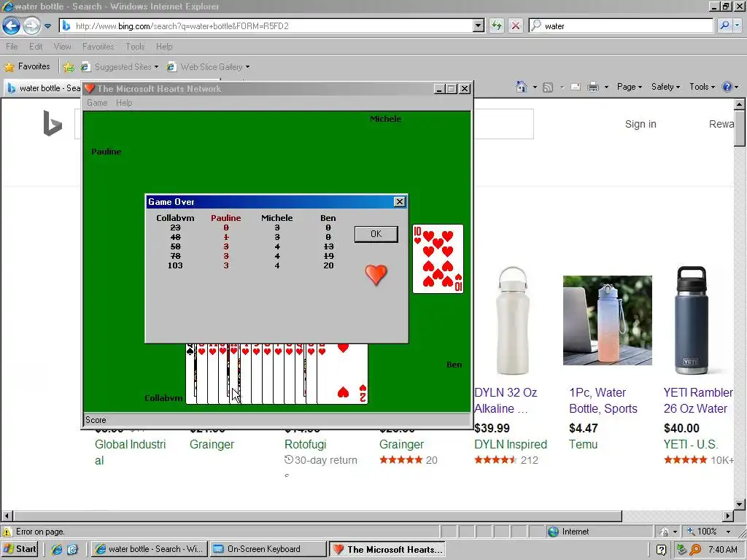
Task: Click the Read Mail icon in command bar
Action: [576, 87]
